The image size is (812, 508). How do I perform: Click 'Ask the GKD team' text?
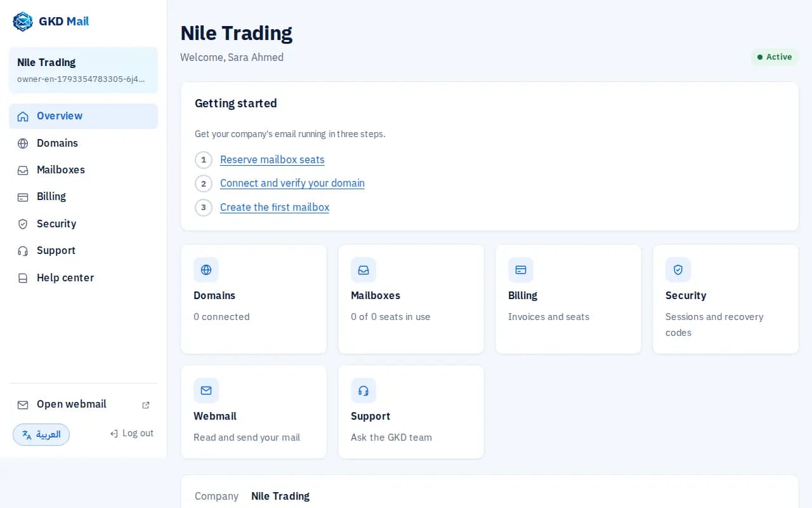click(x=391, y=438)
